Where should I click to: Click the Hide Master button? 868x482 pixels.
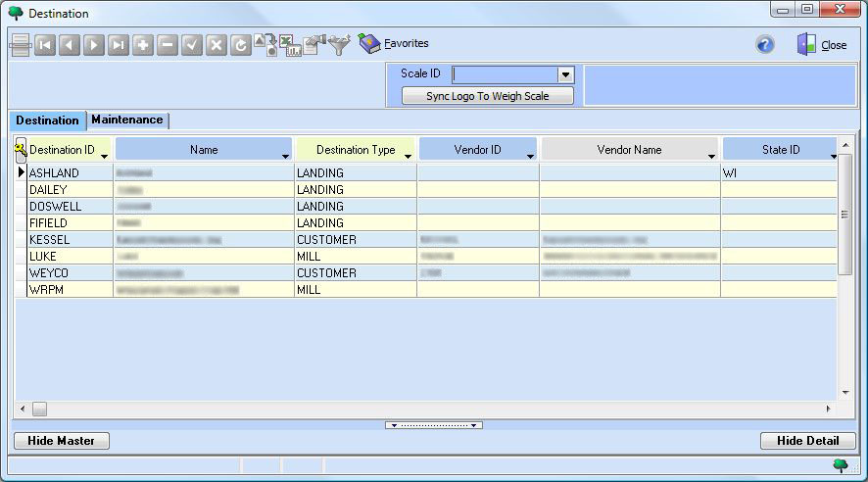point(62,441)
